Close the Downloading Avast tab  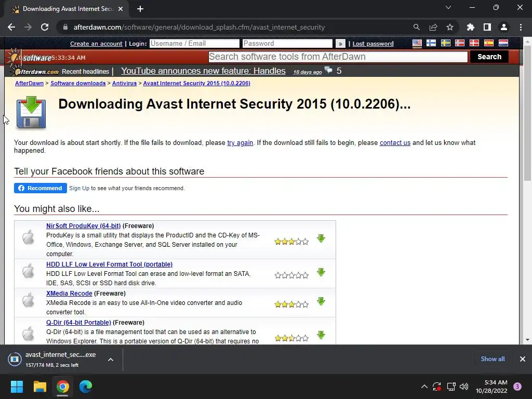[x=121, y=9]
